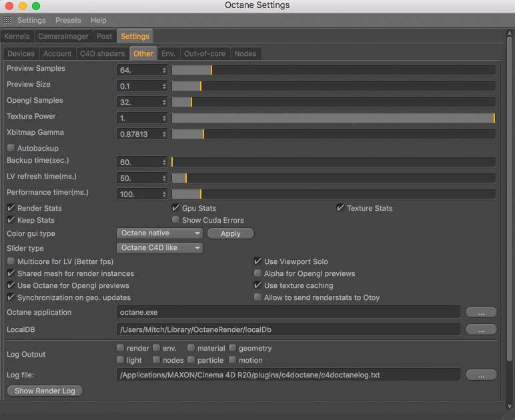The image size is (515, 420).
Task: Browse for the Octane application file
Action: pos(481,313)
